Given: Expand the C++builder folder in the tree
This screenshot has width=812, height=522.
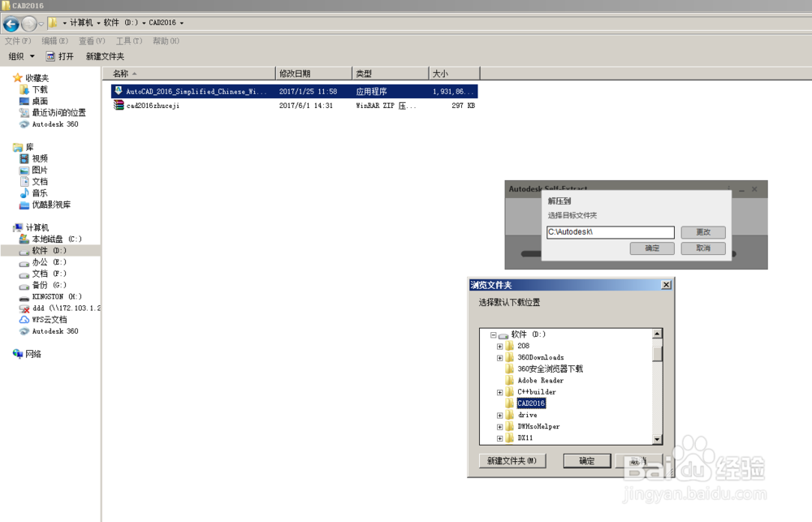Looking at the screenshot, I should tap(499, 393).
